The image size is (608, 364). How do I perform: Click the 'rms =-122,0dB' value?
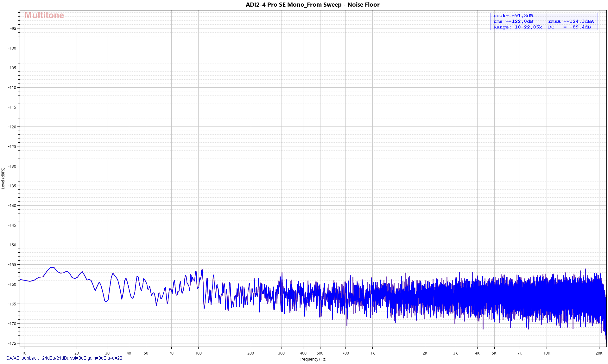point(513,22)
